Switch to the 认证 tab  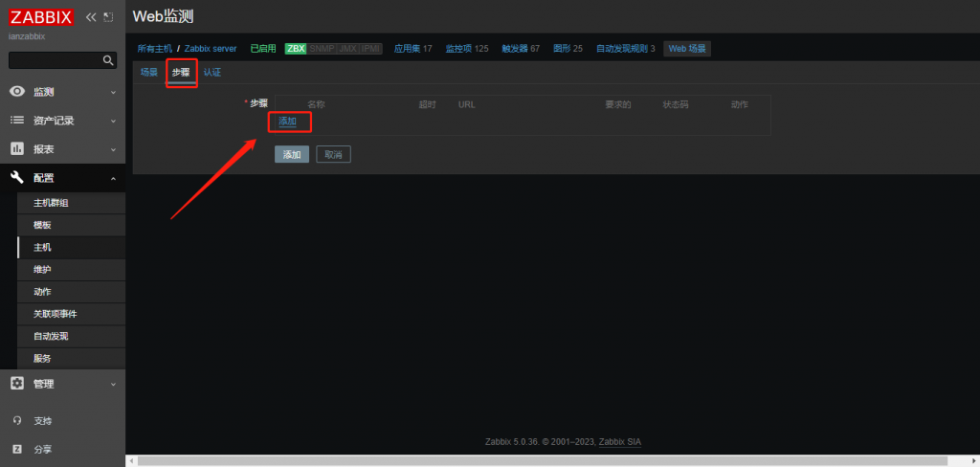pos(212,73)
